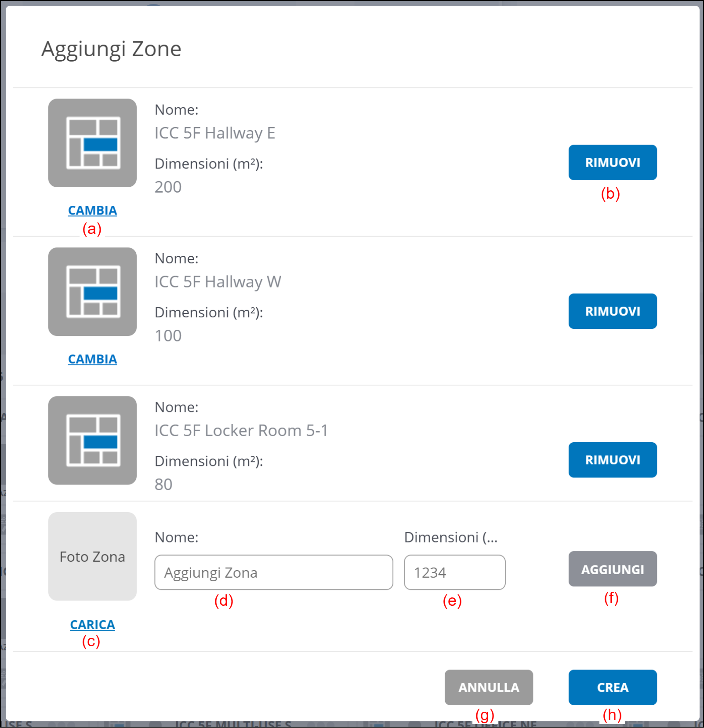Image resolution: width=704 pixels, height=728 pixels.
Task: Click CAMBIA under ICC 5F Hallway E
Action: (x=92, y=211)
